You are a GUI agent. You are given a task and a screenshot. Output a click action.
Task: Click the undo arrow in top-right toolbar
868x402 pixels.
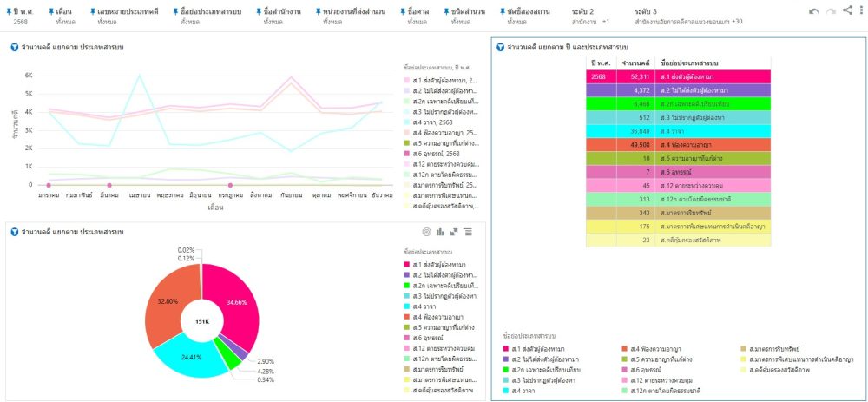click(x=813, y=11)
